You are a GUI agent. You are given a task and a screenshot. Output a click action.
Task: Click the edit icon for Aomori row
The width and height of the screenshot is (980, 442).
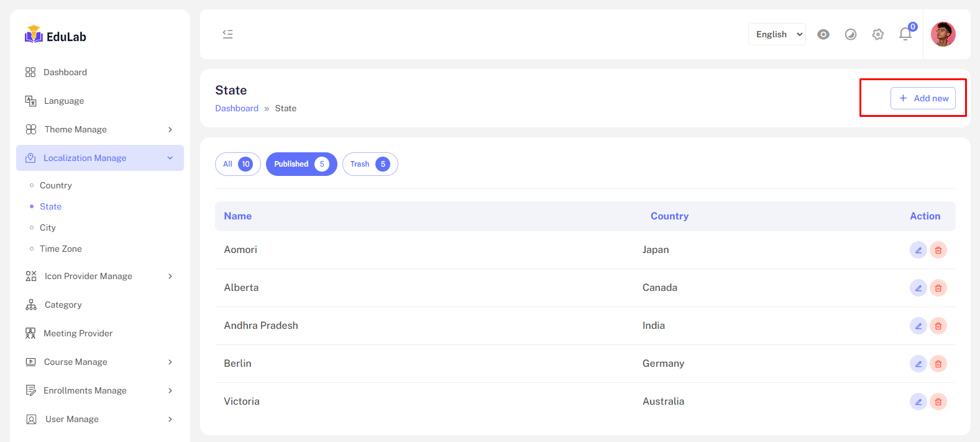(918, 250)
